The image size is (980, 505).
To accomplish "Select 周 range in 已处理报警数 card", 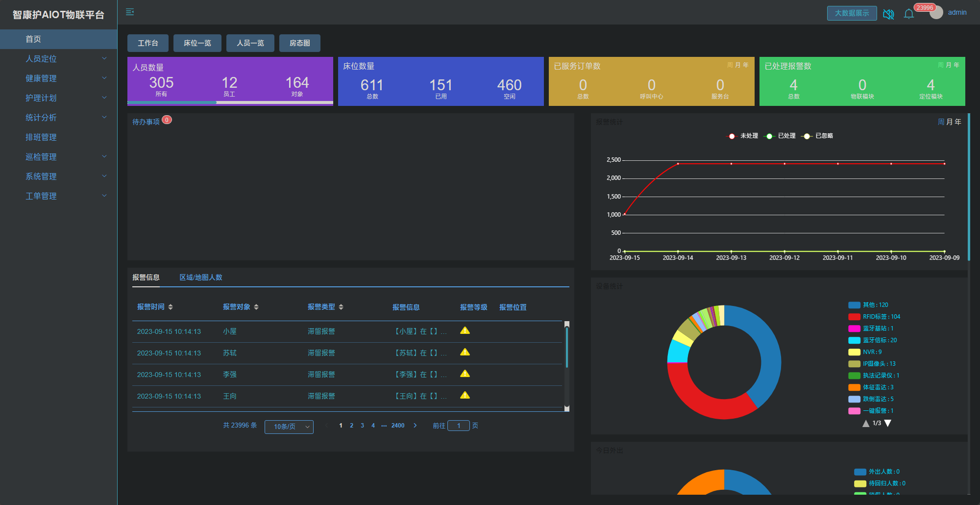I will coord(941,65).
